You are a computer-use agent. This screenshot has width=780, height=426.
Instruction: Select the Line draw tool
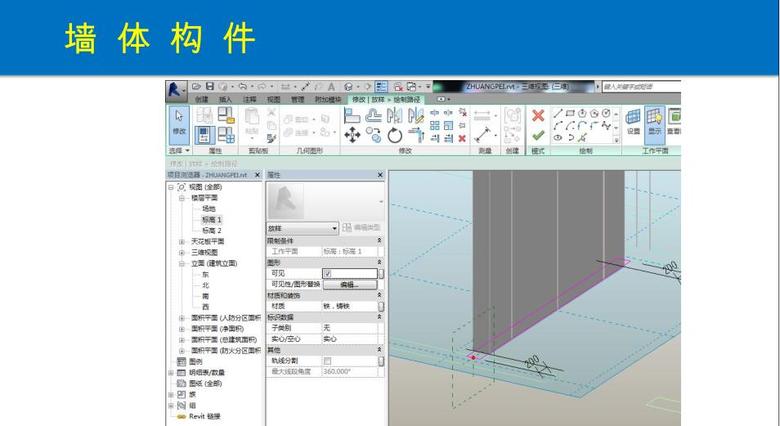(560, 113)
